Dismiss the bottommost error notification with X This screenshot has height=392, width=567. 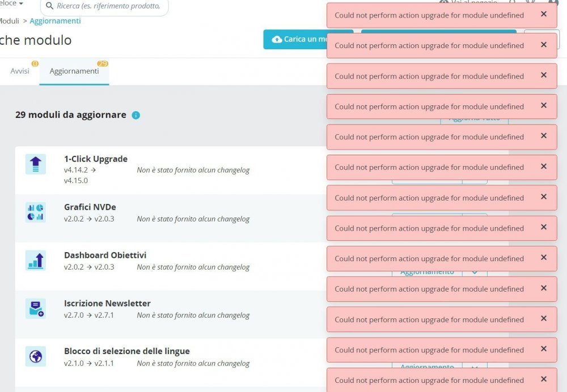544,379
